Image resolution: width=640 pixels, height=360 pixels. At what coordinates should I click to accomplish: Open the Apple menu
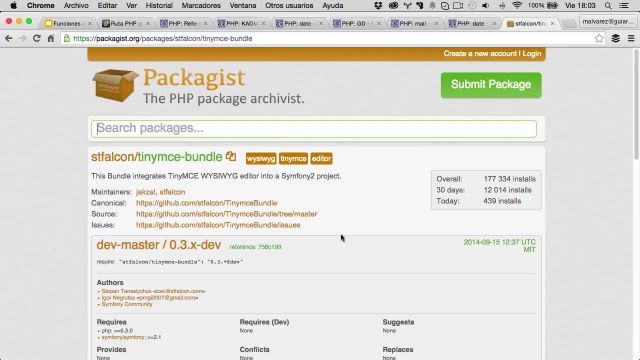coord(13,6)
